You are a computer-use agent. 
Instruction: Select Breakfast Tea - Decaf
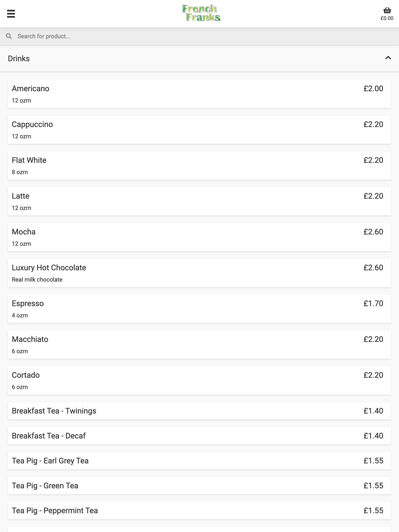tap(199, 436)
